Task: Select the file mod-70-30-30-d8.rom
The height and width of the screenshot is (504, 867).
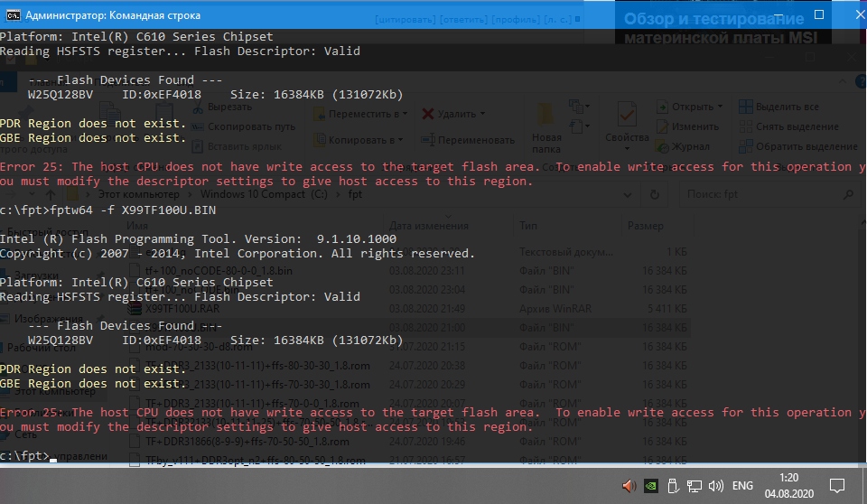Action: click(x=199, y=347)
